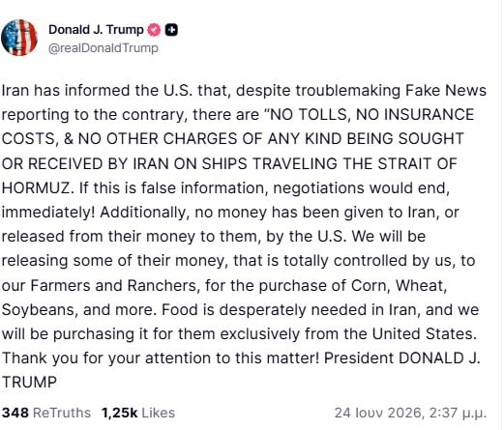Open Donald J. Trump's profile avatar
The image size is (504, 430).
coord(19,38)
